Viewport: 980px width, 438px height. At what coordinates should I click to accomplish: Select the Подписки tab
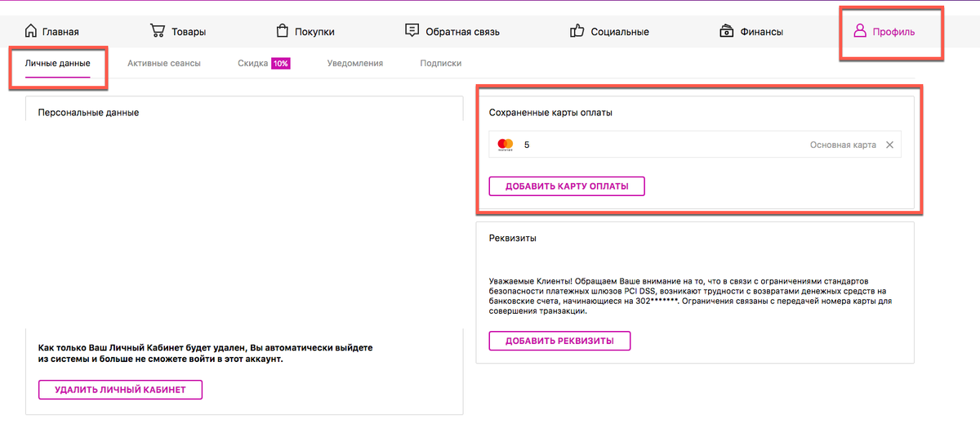pyautogui.click(x=440, y=63)
